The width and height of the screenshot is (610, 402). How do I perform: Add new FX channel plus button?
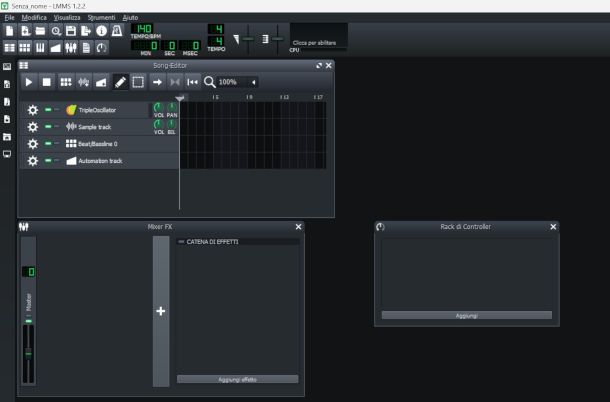(x=161, y=311)
